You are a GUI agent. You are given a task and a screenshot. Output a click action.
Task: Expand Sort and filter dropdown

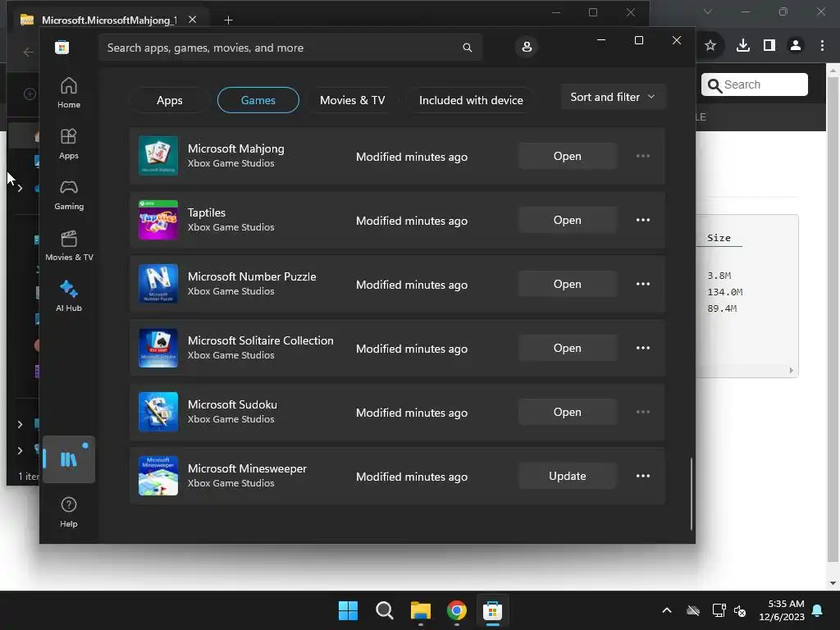[x=613, y=97]
